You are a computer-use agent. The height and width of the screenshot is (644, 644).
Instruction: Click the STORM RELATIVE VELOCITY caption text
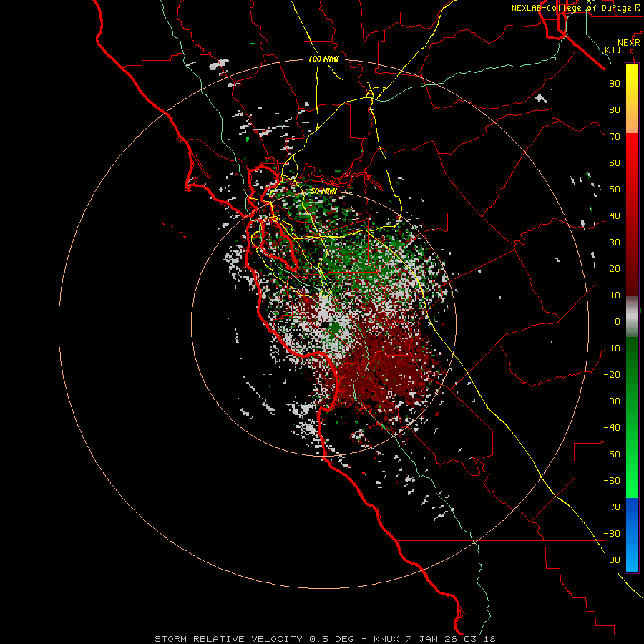[228, 639]
